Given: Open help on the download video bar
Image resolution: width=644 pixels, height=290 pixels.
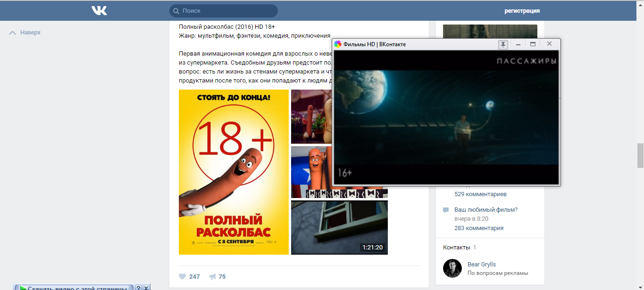Looking at the screenshot, I should point(138,288).
